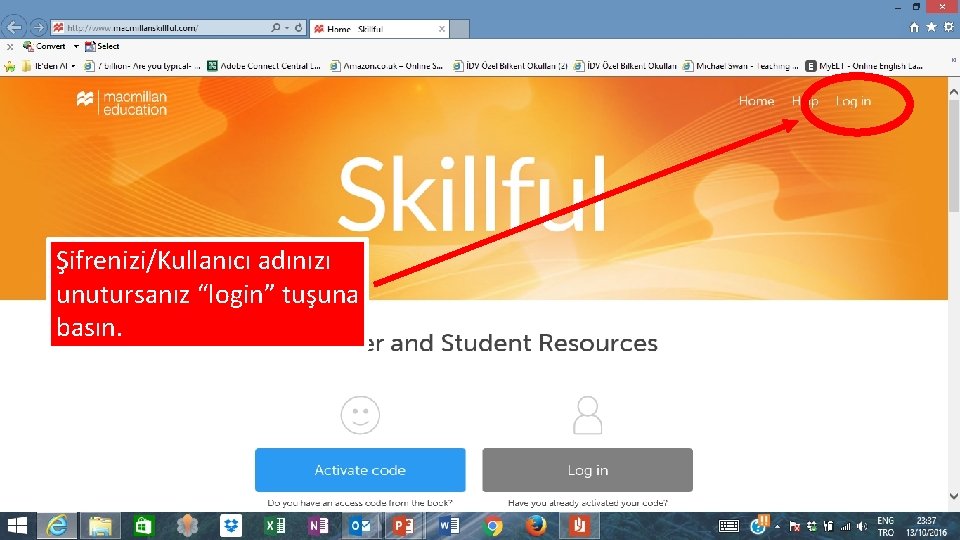Screen dimensions: 960x540
Task: Show more Favorites bar items chevron
Action: pyautogui.click(x=953, y=60)
